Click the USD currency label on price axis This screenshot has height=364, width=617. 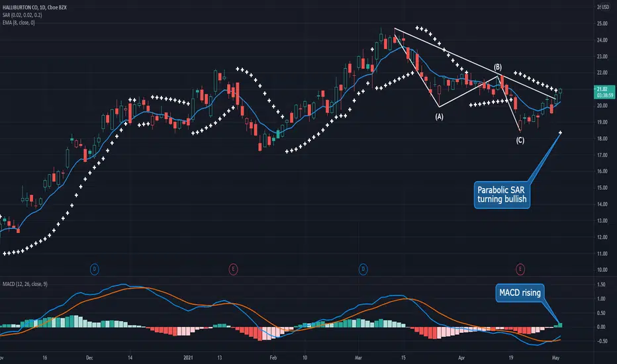(x=605, y=7)
